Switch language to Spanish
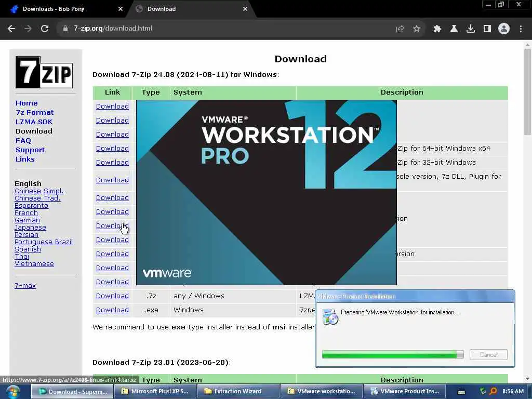532x399 pixels. pos(28,249)
